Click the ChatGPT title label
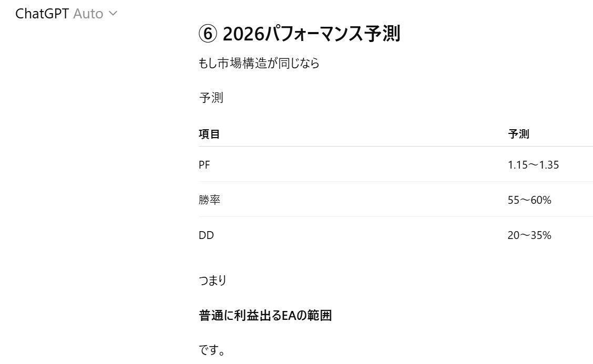Image resolution: width=593 pixels, height=364 pixels. coord(42,14)
